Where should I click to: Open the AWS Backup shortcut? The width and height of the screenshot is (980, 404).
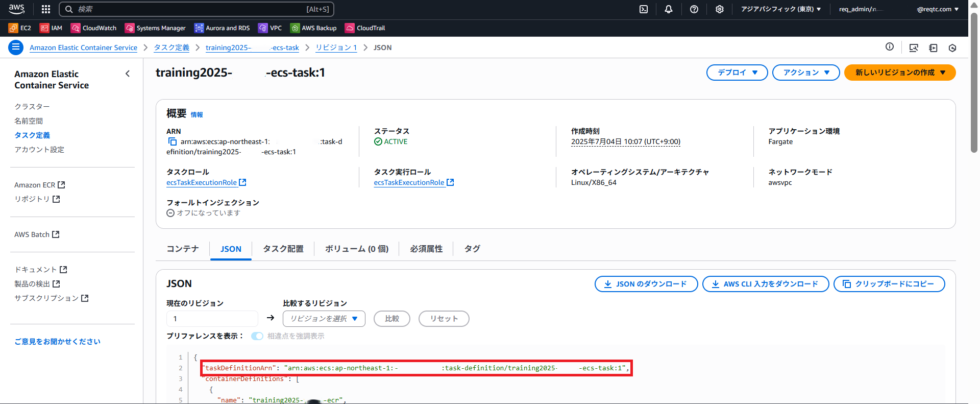point(313,28)
